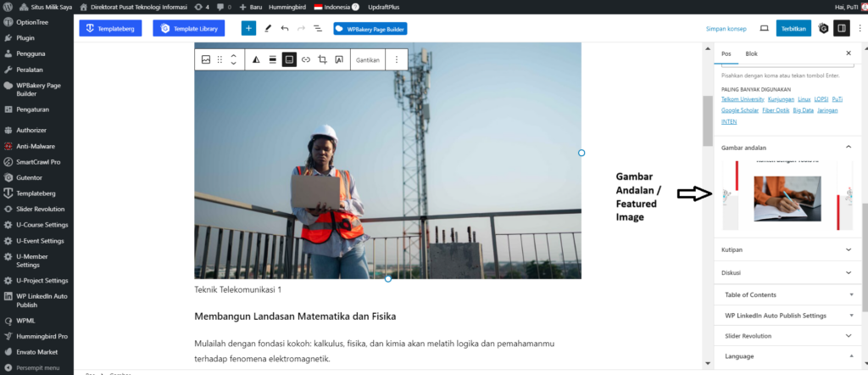Image resolution: width=868 pixels, height=375 pixels.
Task: Open the Gutentor hexagon icon in header
Action: pyautogui.click(x=824, y=28)
